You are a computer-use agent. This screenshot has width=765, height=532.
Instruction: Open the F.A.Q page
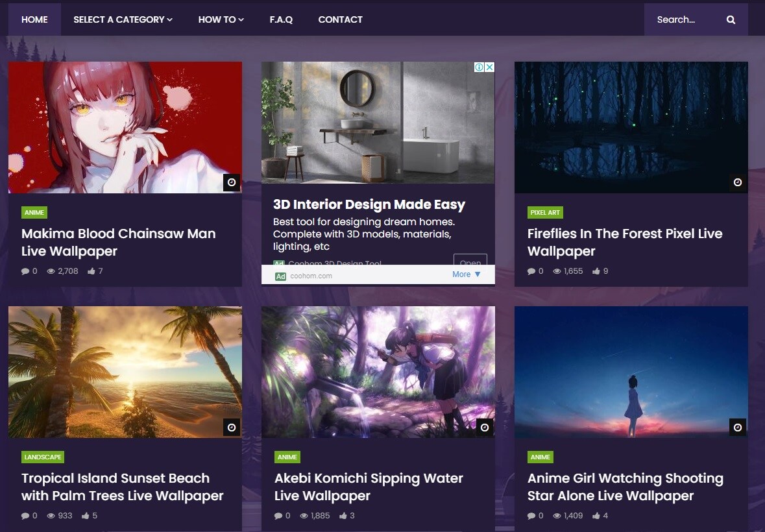(x=281, y=19)
